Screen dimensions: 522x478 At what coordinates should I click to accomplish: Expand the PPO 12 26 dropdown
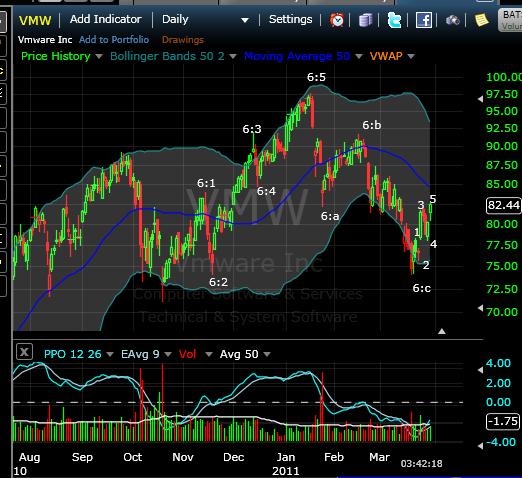click(x=110, y=354)
